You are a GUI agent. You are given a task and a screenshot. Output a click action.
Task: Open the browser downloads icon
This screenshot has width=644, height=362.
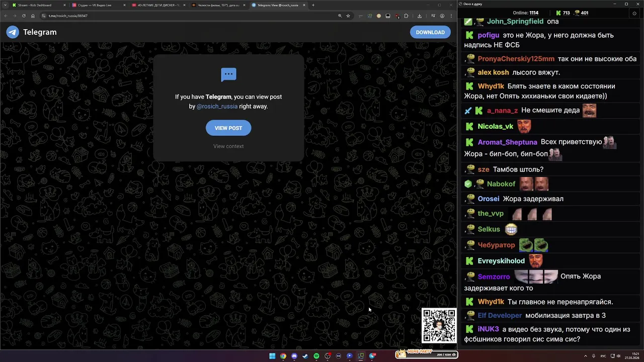point(419,16)
